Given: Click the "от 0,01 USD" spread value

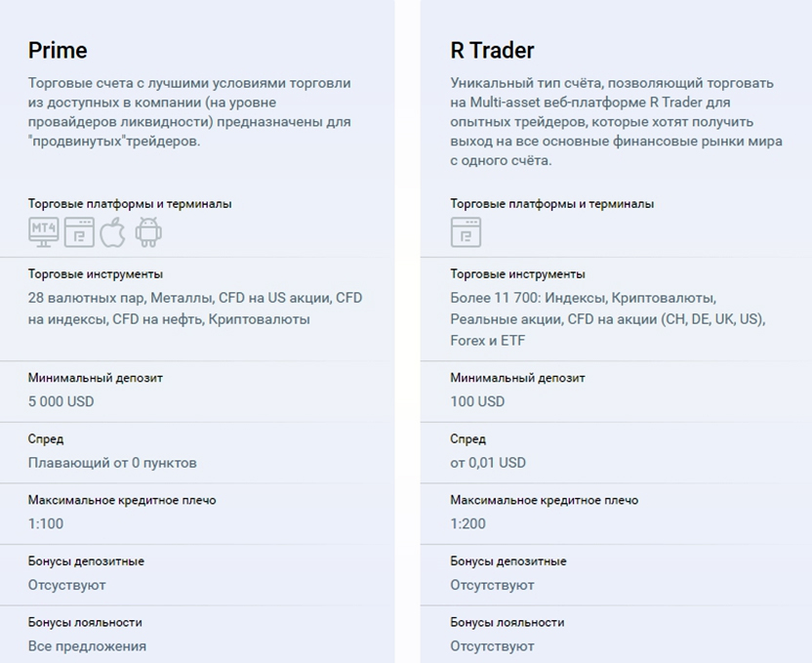Looking at the screenshot, I should coord(488,463).
